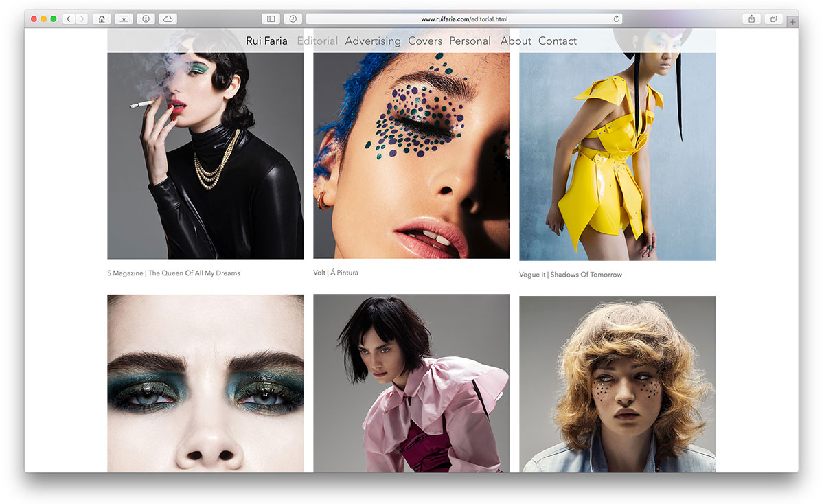Open the Share menu button

click(x=751, y=19)
